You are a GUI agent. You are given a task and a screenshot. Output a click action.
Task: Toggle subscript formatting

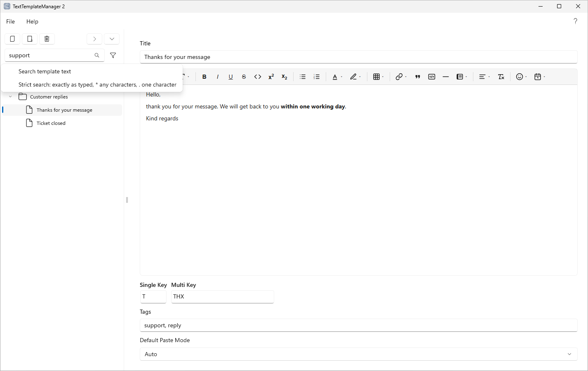[x=284, y=77]
